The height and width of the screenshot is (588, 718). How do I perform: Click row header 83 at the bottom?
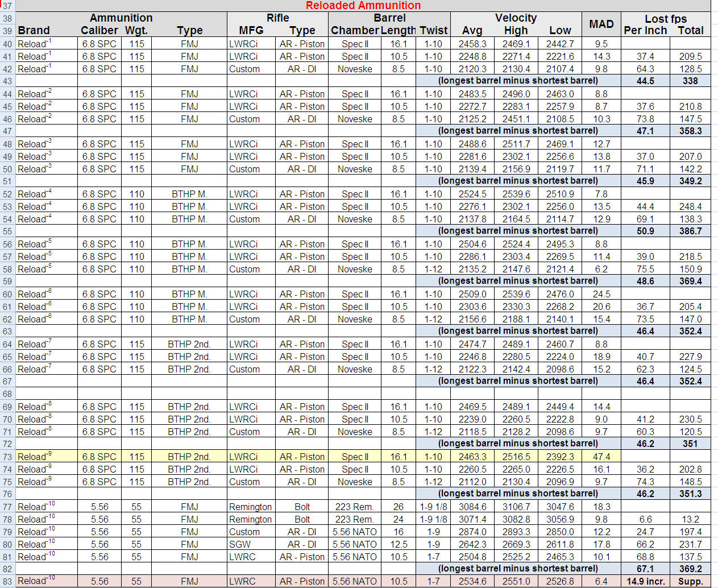(x=7, y=581)
